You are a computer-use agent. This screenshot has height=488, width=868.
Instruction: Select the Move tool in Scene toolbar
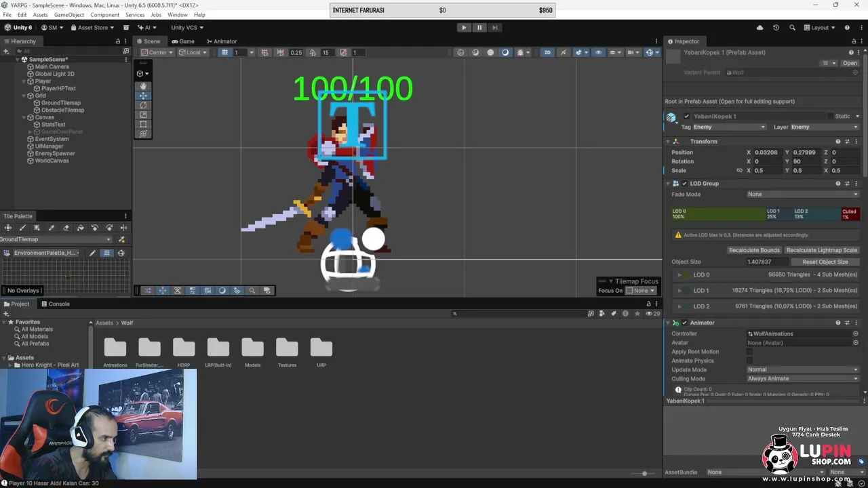pos(142,96)
